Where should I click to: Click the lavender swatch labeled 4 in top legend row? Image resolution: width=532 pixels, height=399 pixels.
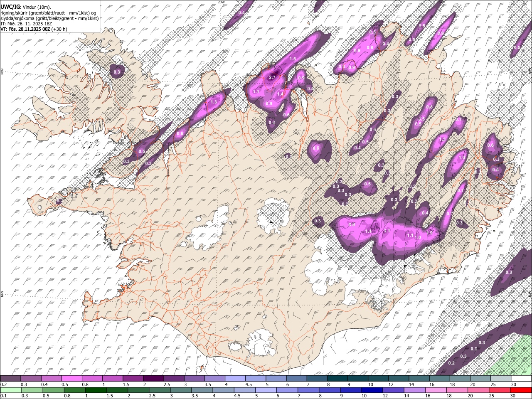coord(235,378)
